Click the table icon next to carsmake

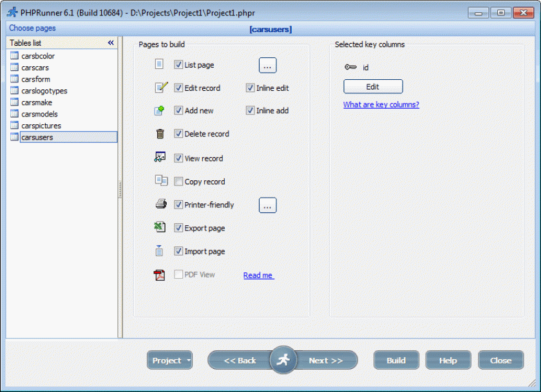pos(14,102)
